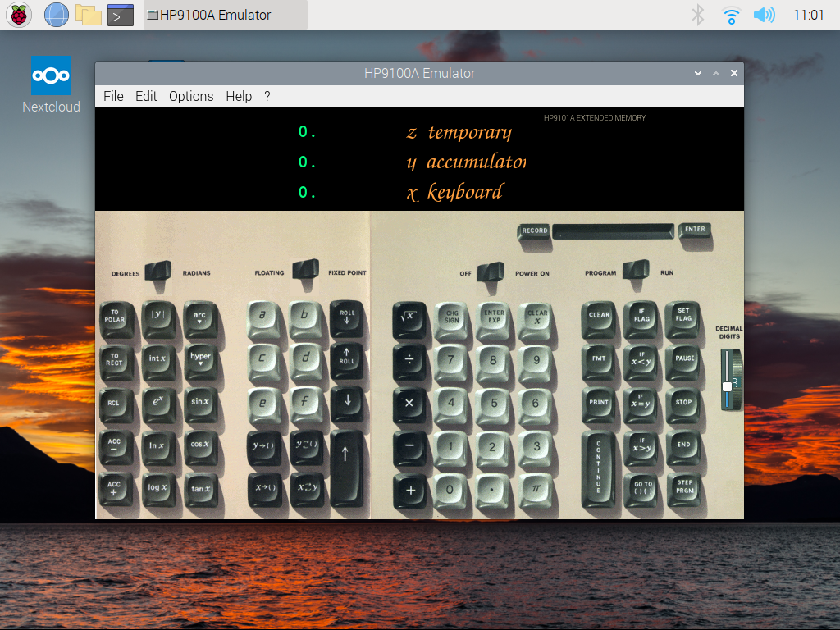Open the Help menu

pos(239,97)
